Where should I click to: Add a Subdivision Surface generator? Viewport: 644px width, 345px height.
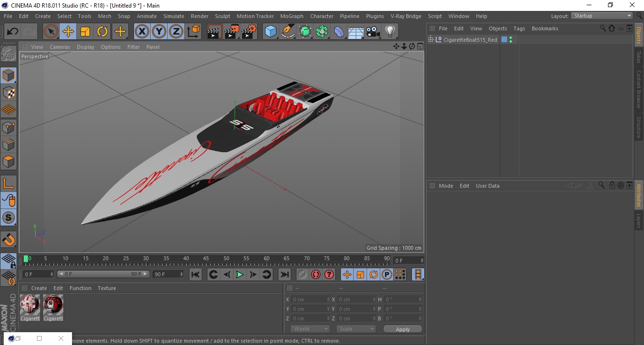pos(305,32)
